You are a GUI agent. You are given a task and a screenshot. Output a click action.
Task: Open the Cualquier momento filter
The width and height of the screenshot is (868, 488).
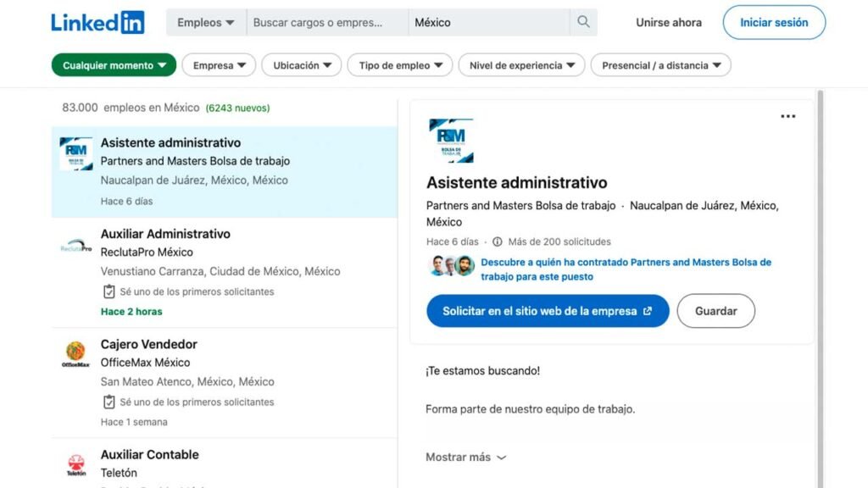tap(114, 65)
